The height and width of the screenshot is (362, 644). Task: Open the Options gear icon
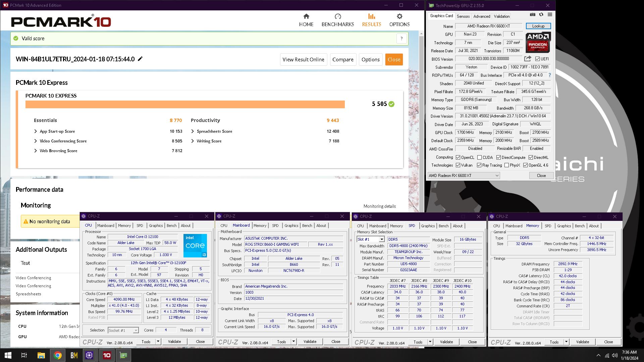click(x=399, y=16)
